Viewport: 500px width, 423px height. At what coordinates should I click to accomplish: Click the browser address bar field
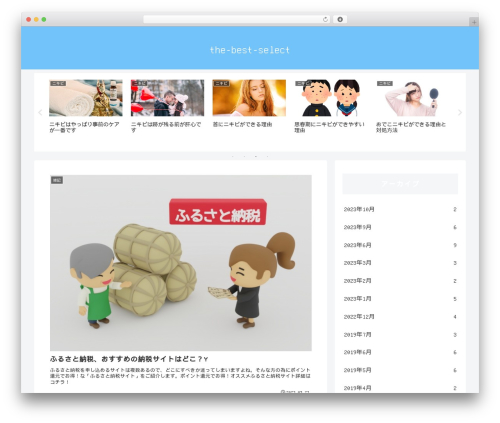pyautogui.click(x=236, y=19)
